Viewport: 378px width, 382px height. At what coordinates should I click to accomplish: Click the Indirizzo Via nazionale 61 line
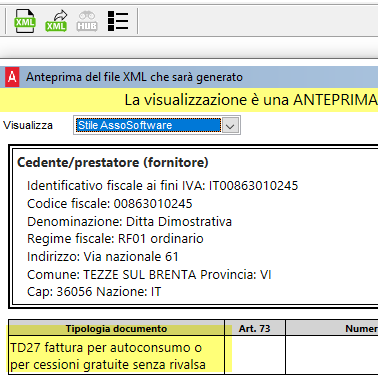point(103,257)
